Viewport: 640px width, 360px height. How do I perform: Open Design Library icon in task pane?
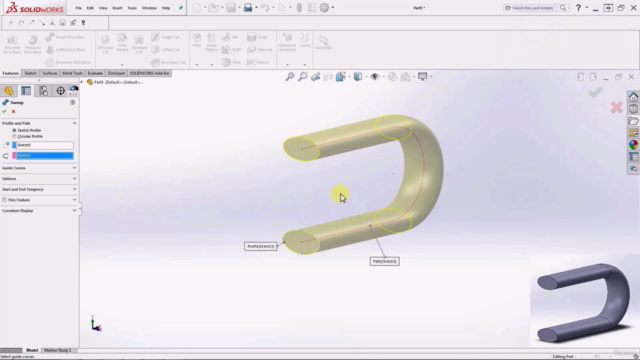click(633, 109)
